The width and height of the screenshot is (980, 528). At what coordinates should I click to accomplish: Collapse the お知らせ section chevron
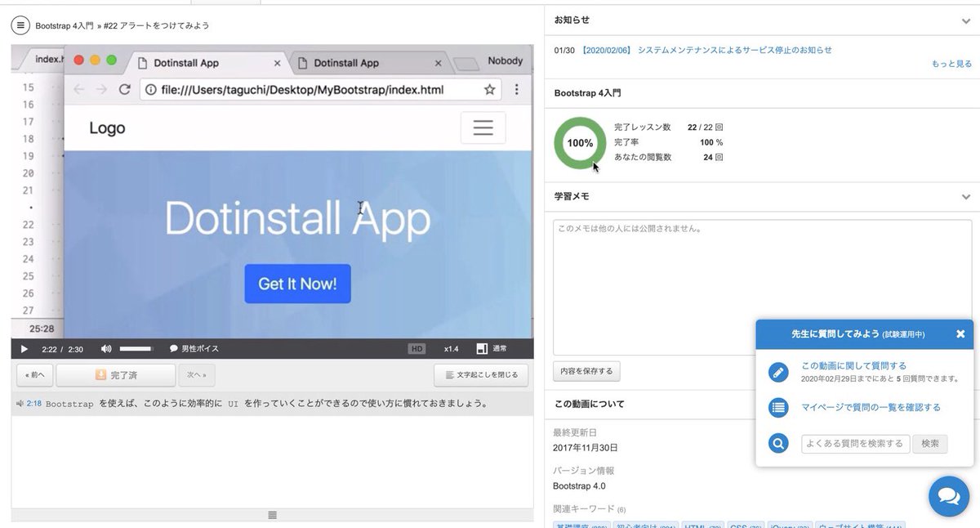pos(966,20)
